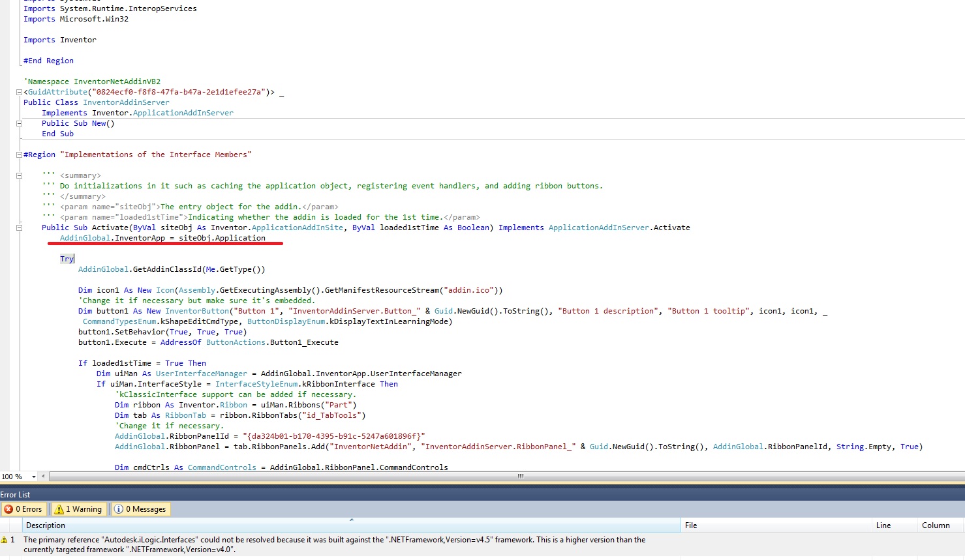Click the AddinGlobal.InventorApp assignment line

click(x=162, y=238)
